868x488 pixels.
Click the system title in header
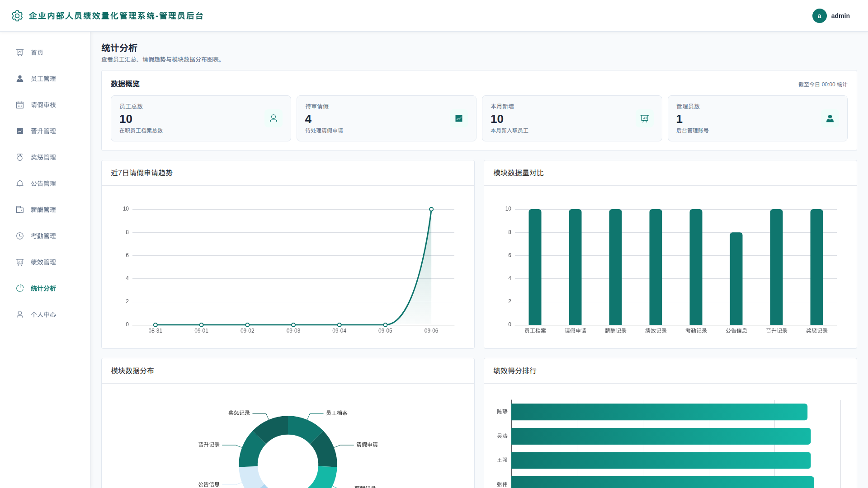[116, 16]
